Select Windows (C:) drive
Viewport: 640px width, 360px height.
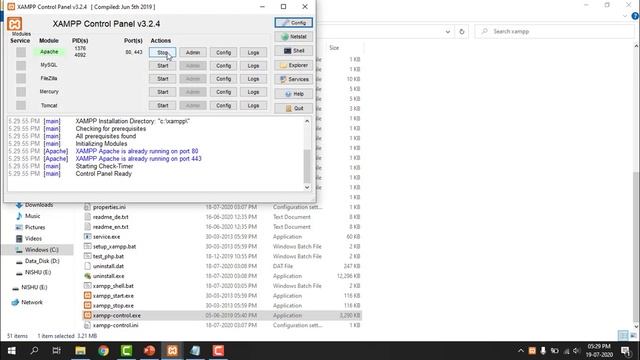[38, 250]
